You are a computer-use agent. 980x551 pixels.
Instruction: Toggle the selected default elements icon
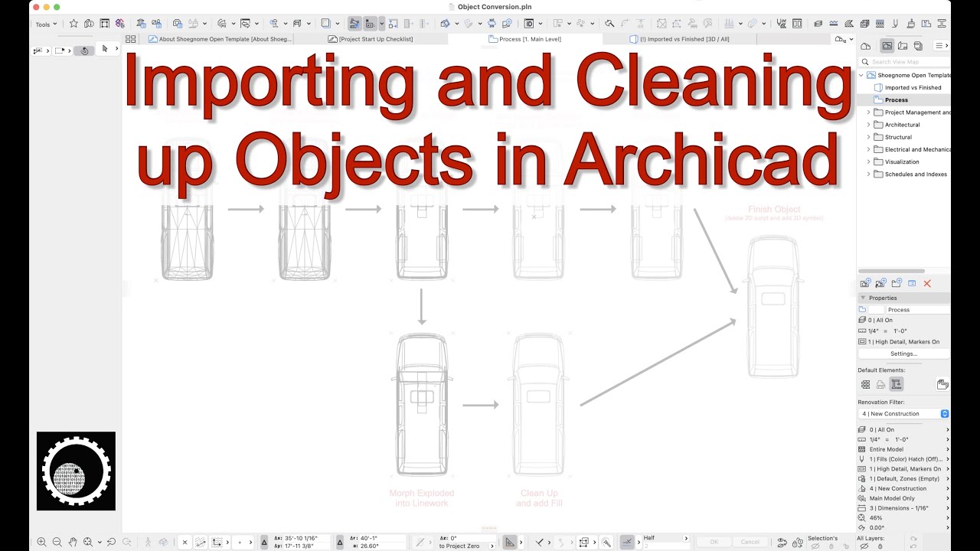[x=897, y=384]
